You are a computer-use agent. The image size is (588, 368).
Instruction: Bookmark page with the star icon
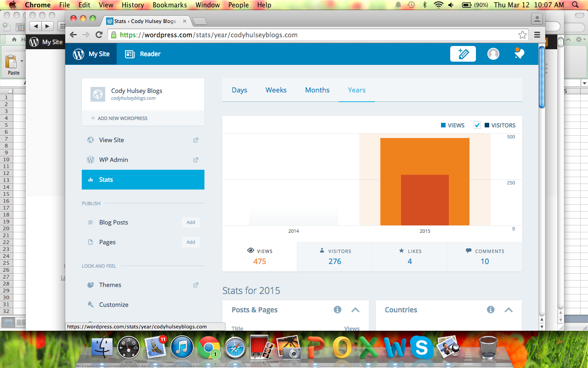coord(522,35)
